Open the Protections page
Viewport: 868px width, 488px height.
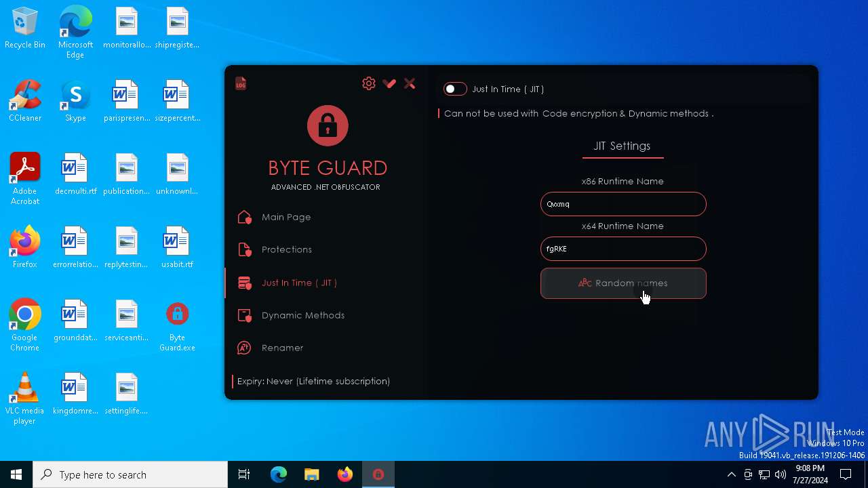pos(287,249)
